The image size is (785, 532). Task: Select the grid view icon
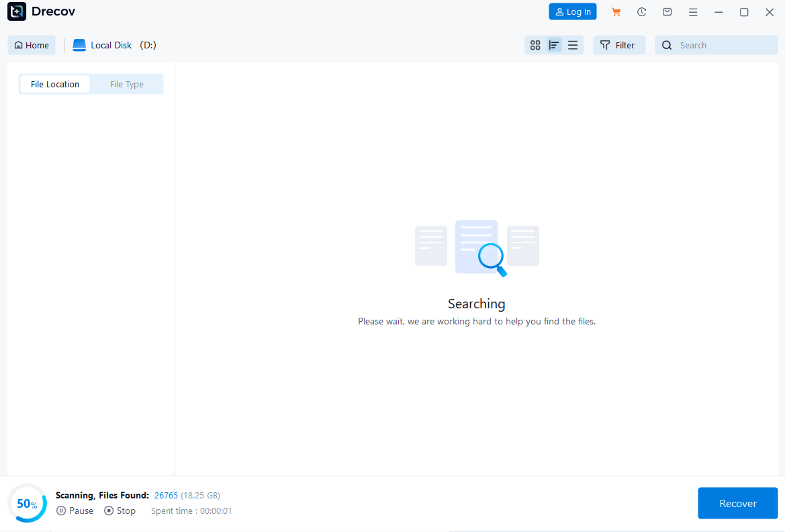[x=535, y=45]
